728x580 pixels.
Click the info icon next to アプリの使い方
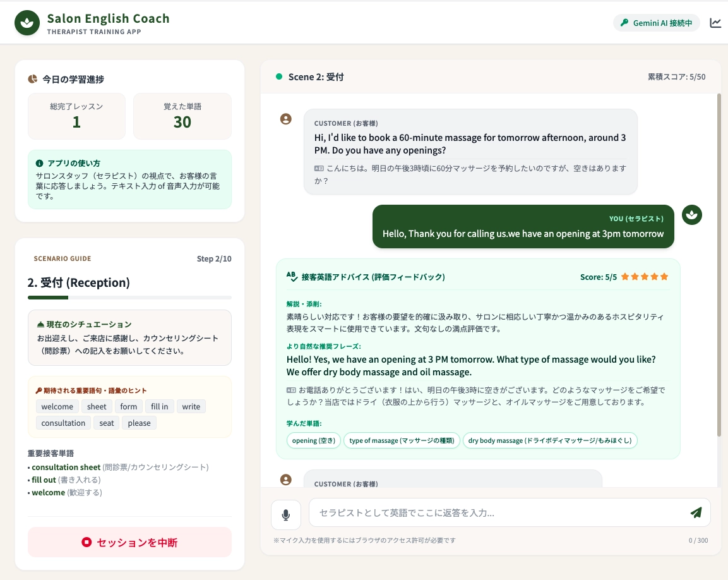point(40,163)
